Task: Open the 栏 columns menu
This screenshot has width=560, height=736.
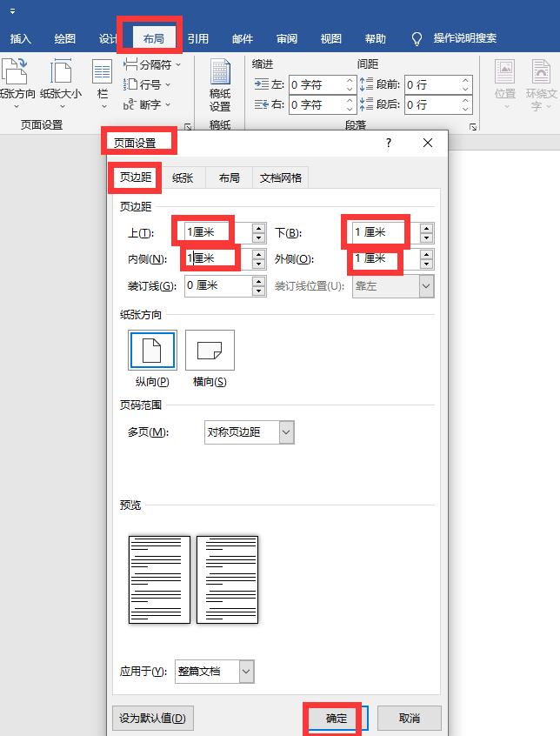Action: (x=102, y=84)
